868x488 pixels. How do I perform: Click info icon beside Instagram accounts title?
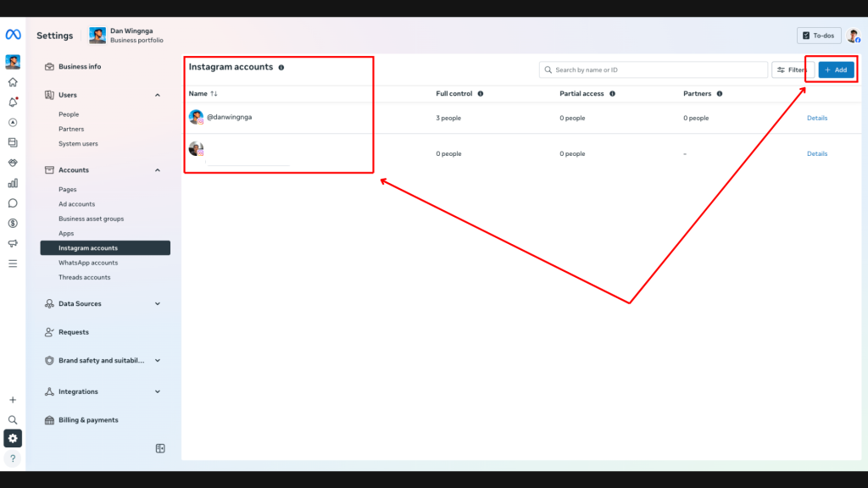pyautogui.click(x=281, y=68)
